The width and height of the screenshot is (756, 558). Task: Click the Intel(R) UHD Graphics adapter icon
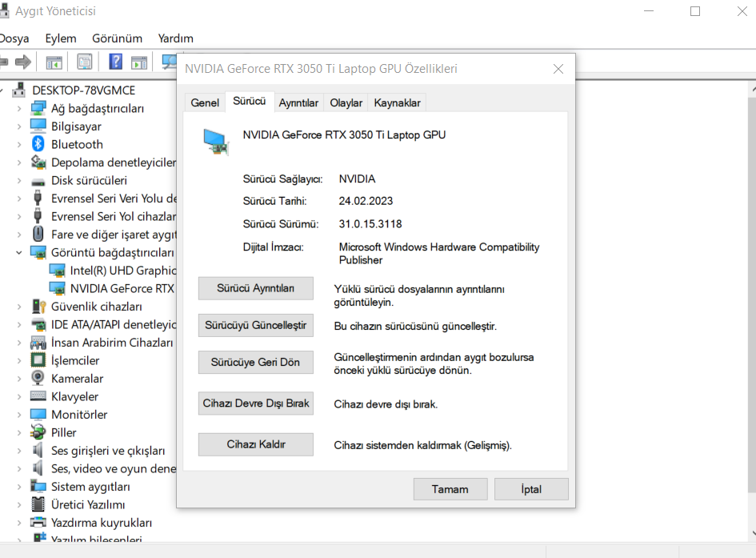click(58, 271)
